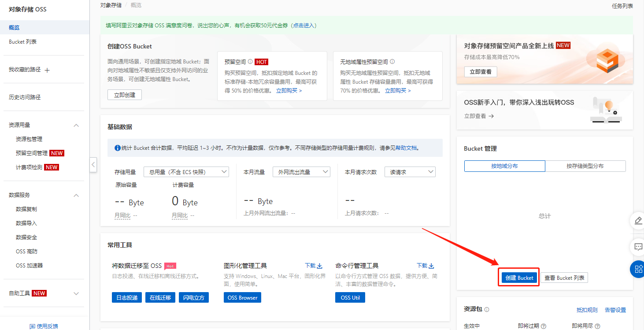Click the feedback icon next to 使用反馈
Image resolution: width=644 pixels, height=330 pixels.
(x=32, y=326)
